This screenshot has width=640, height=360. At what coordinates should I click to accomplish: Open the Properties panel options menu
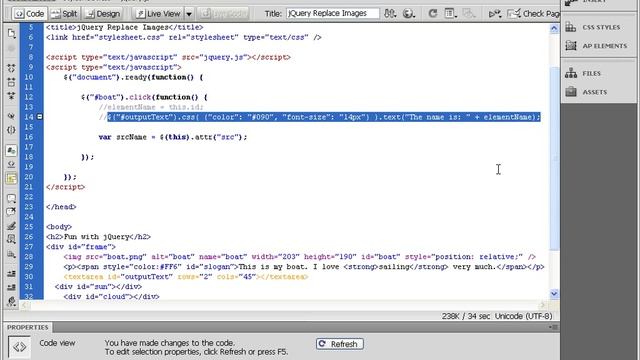[x=553, y=327]
